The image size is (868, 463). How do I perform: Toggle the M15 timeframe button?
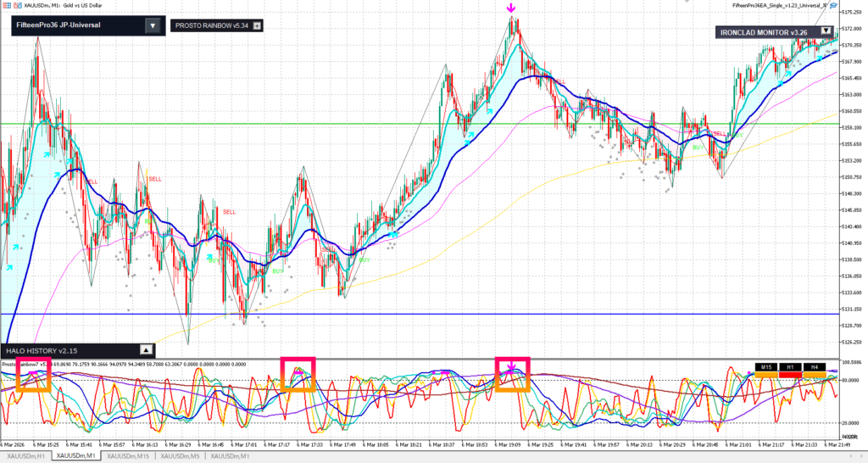766,366
